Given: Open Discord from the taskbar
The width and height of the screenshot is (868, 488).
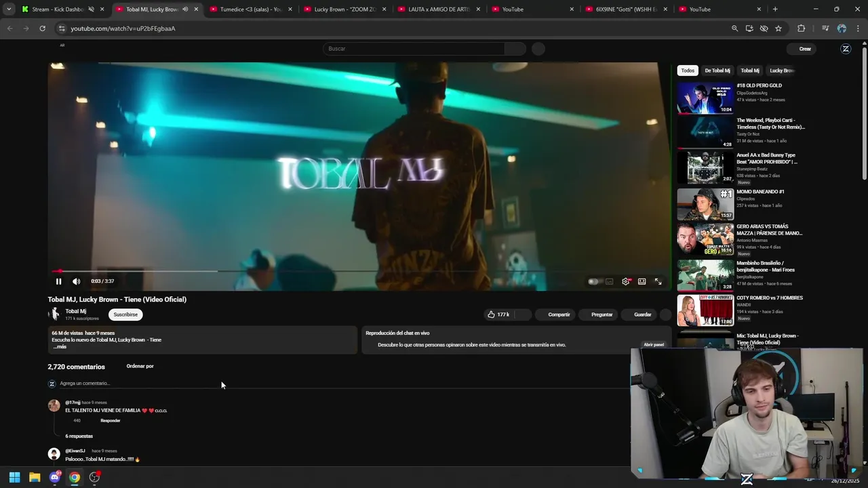Looking at the screenshot, I should pyautogui.click(x=55, y=477).
